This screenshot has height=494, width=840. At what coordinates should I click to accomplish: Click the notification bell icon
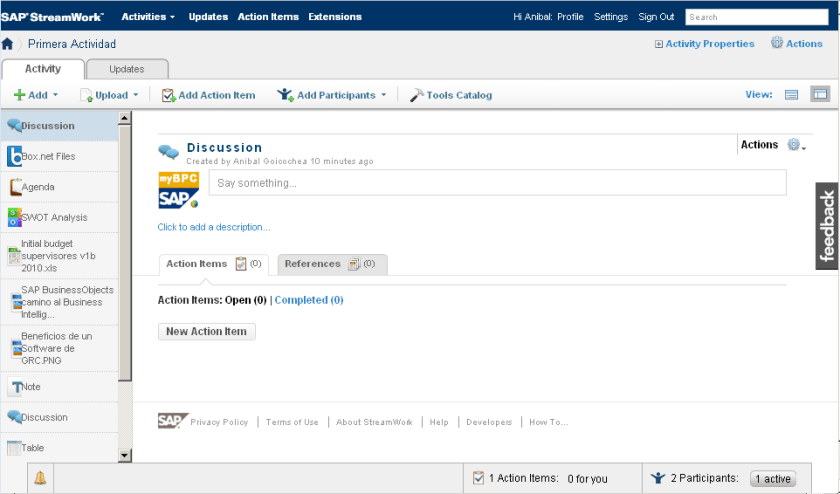point(40,479)
